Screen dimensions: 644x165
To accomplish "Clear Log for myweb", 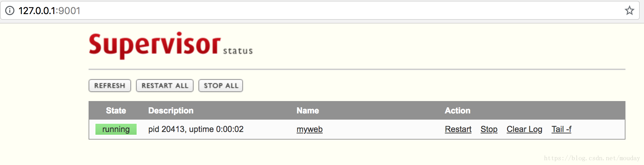I will pyautogui.click(x=524, y=129).
